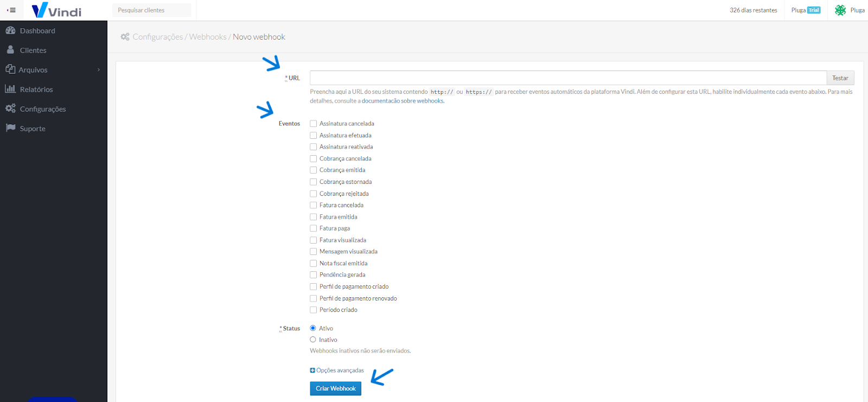Click the Relatórios bar chart icon

10,89
